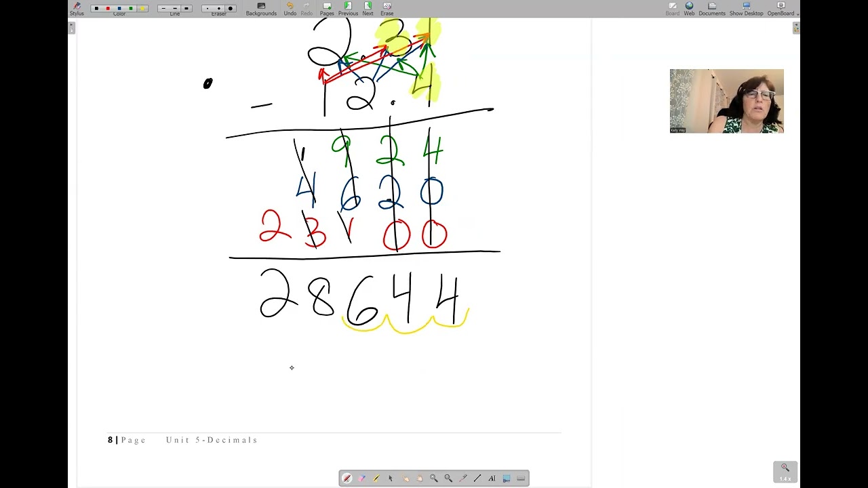Choose the medium eraser size

coord(218,8)
